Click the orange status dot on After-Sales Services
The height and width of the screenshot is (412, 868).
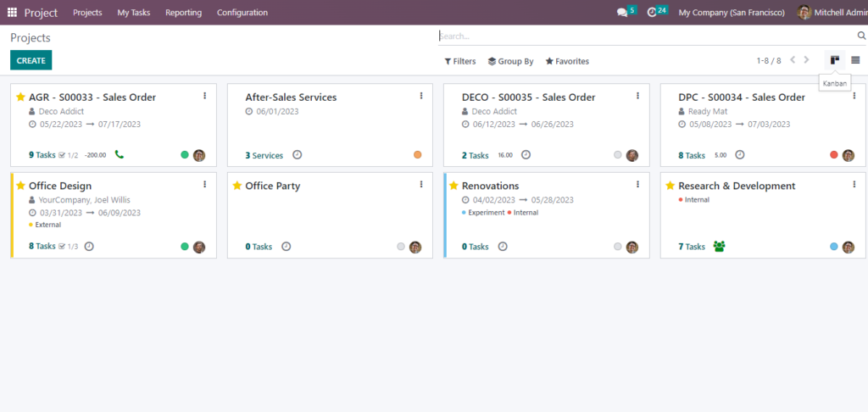[x=417, y=155]
